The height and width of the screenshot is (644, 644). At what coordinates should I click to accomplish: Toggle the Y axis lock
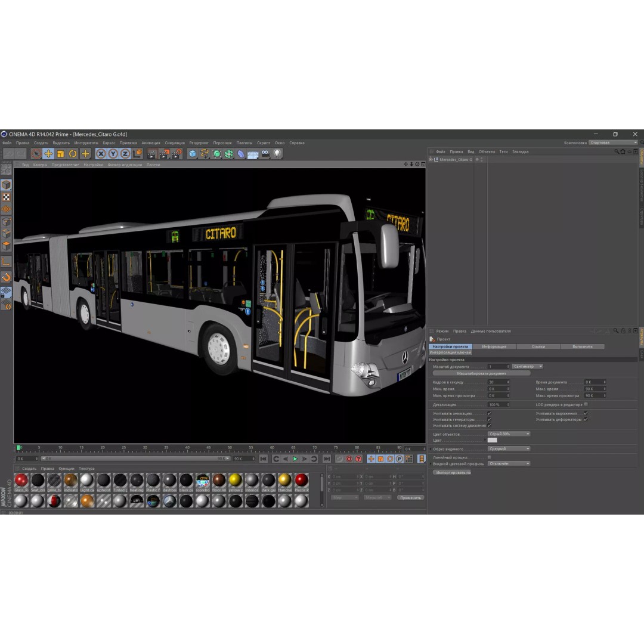click(113, 154)
